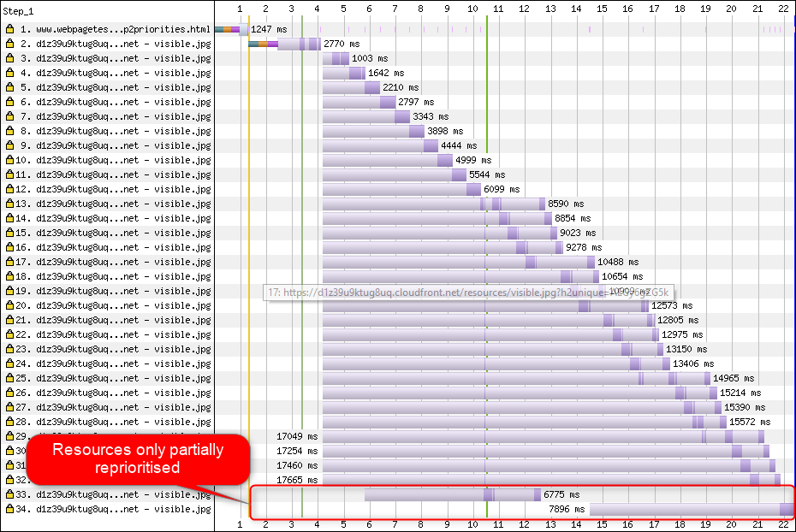
Task: Click the 1247 ms timing label
Action: [x=269, y=29]
